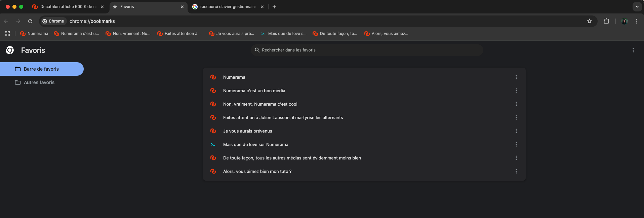Screen dimensions: 644x218
Task: Open more actions for 'Numerama c'est un bon média'
Action: pos(516,90)
